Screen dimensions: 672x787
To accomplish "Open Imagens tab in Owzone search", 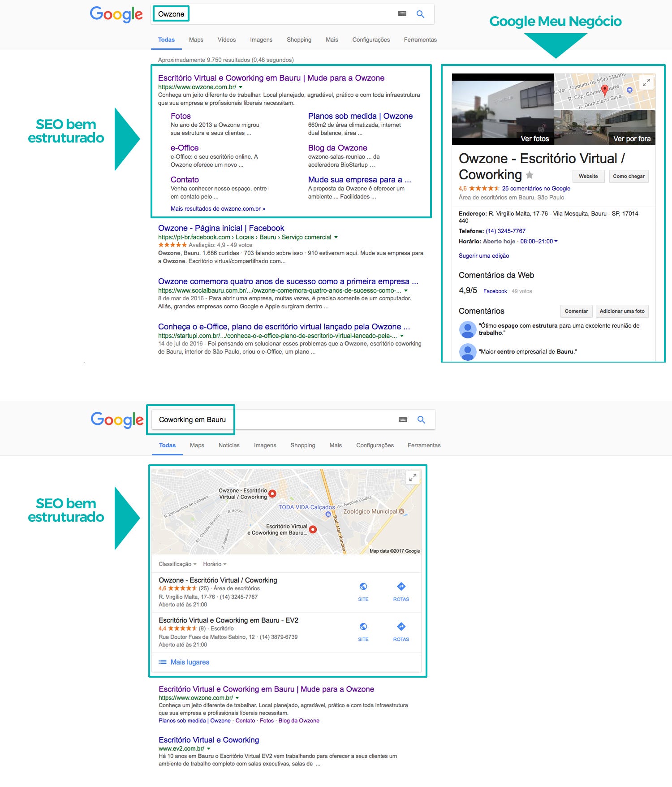I will tap(261, 40).
